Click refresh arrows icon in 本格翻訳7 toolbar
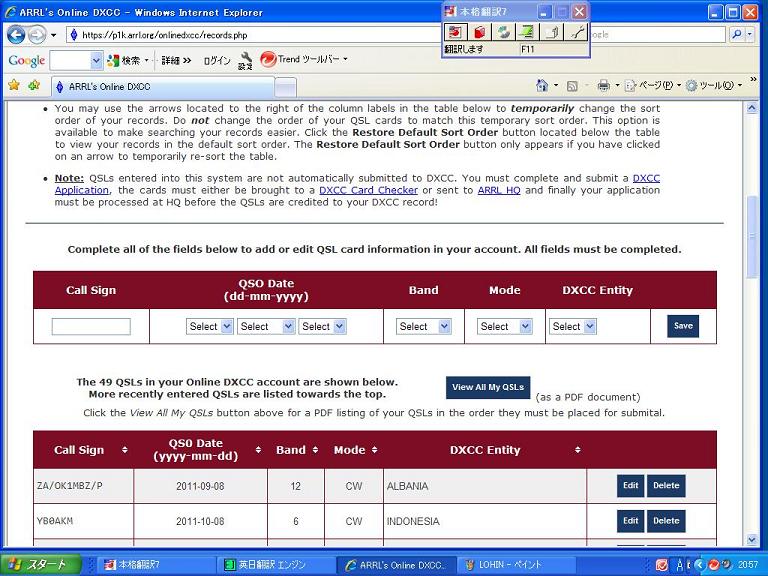The image size is (768, 576). tap(504, 32)
